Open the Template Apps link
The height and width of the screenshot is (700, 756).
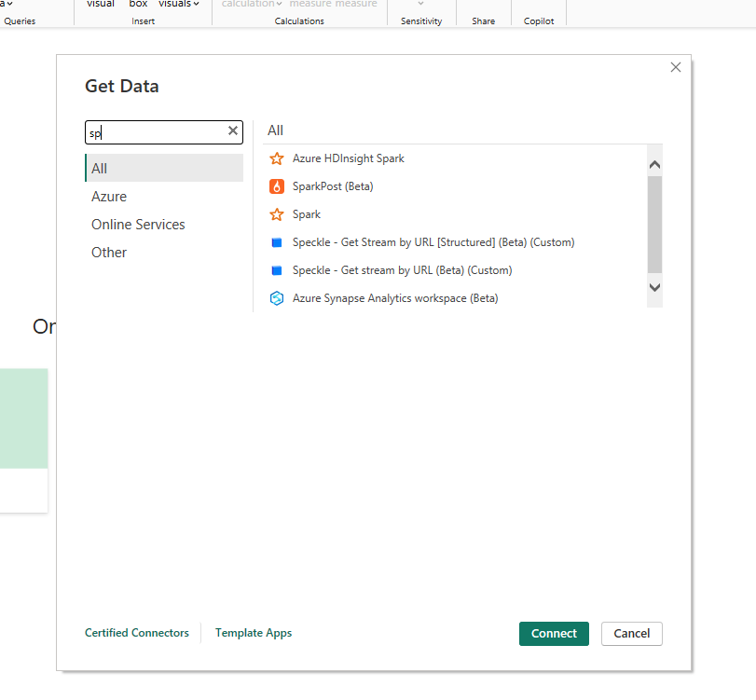point(254,633)
